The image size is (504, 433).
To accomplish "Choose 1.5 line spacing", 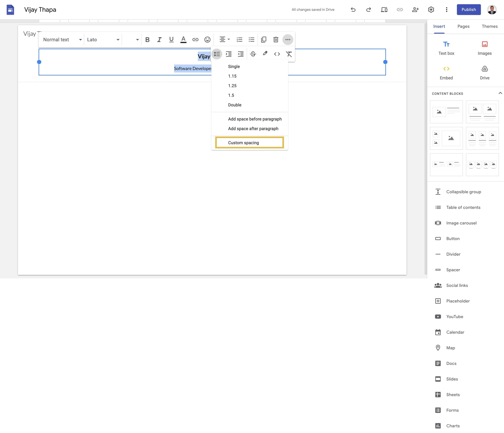I will 250,95.
